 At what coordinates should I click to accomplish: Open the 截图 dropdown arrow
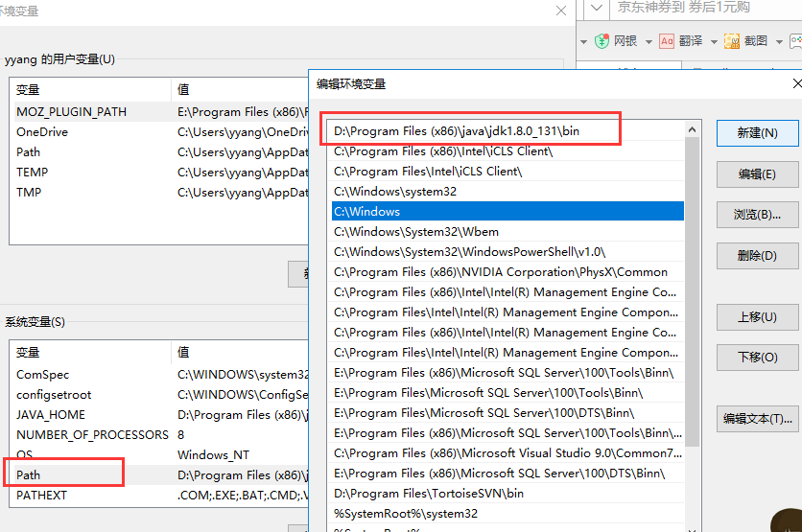pos(779,42)
